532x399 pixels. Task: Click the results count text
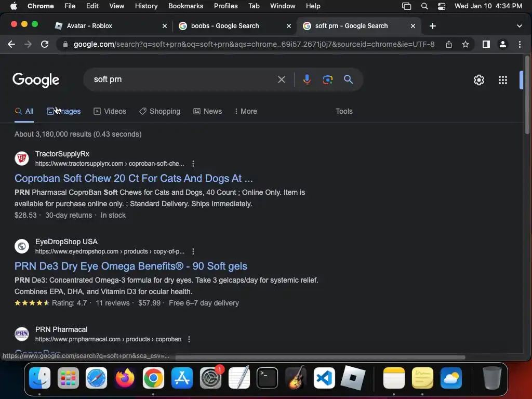(78, 134)
